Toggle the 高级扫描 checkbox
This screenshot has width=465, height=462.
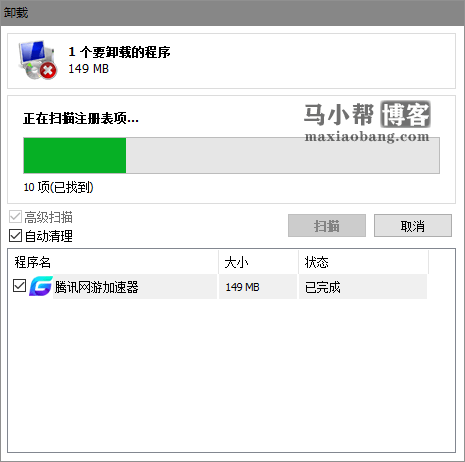[x=16, y=217]
